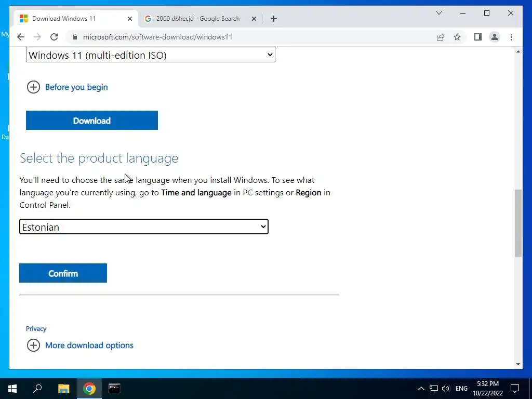Click the scrollbar up arrow
Image resolution: width=532 pixels, height=399 pixels.
tap(518, 51)
